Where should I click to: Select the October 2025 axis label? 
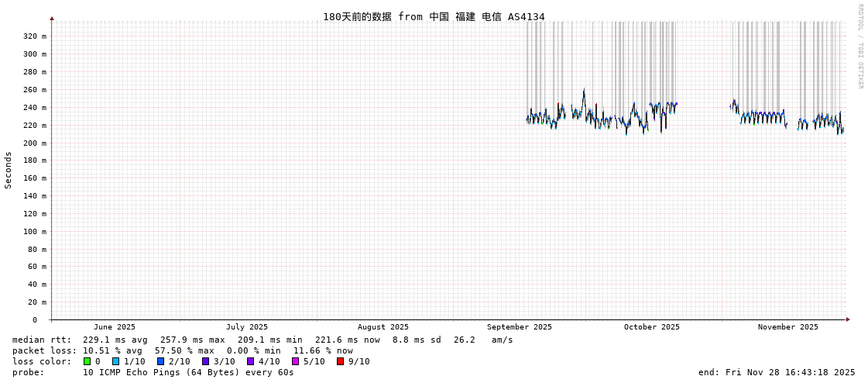pos(651,327)
